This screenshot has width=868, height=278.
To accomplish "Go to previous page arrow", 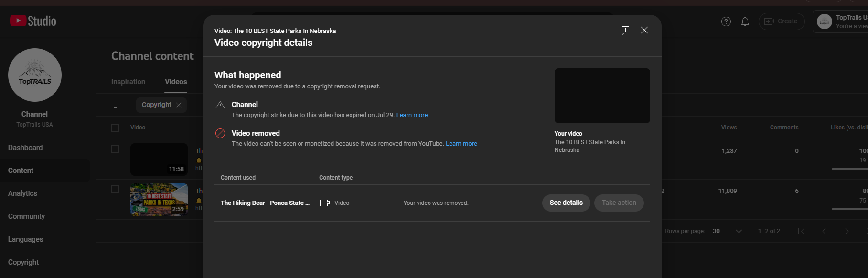I will (x=824, y=231).
